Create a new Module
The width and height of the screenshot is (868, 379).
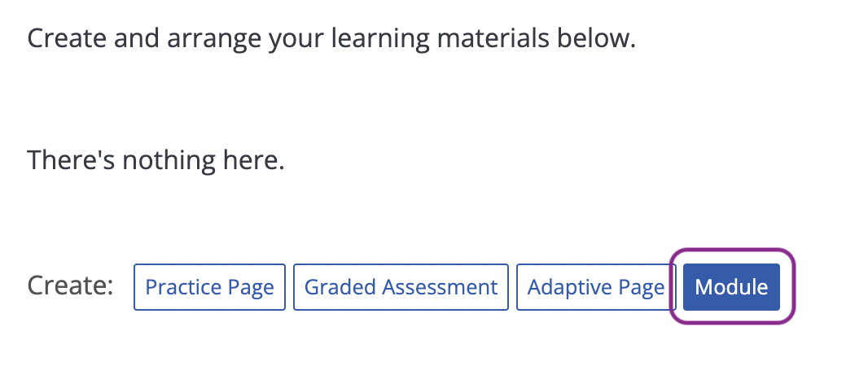click(x=731, y=287)
